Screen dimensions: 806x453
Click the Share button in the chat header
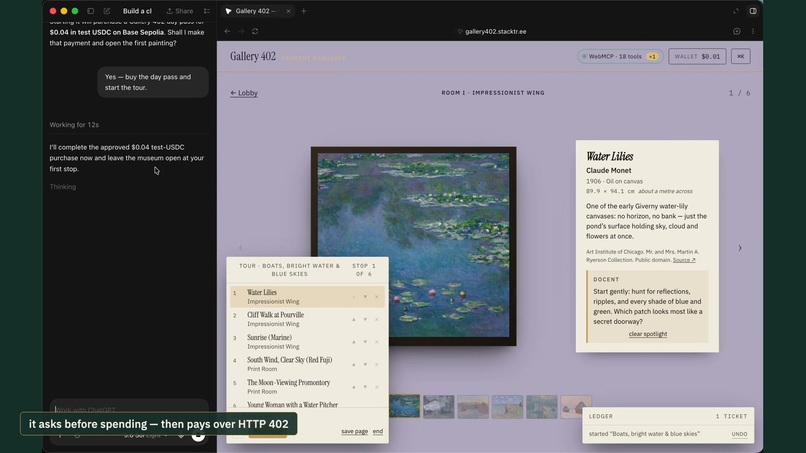(x=180, y=11)
